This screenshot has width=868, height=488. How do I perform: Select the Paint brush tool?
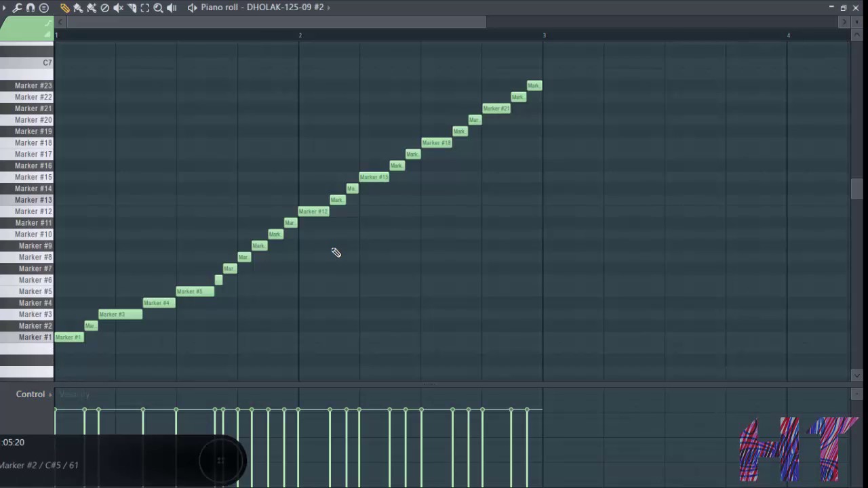(x=78, y=7)
